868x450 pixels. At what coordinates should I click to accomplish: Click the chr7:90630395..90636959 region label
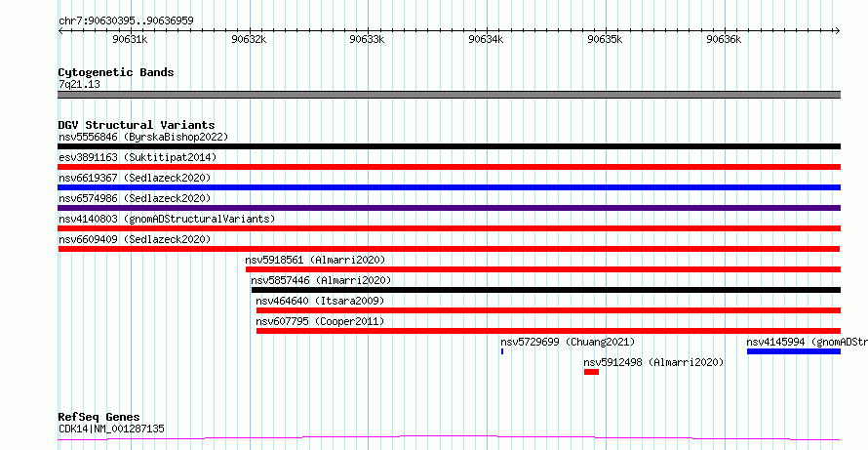126,20
